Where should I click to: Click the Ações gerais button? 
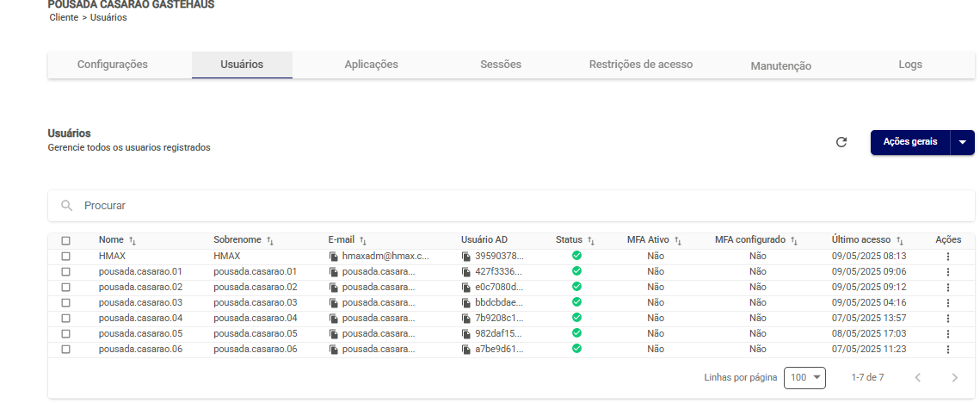(x=909, y=142)
